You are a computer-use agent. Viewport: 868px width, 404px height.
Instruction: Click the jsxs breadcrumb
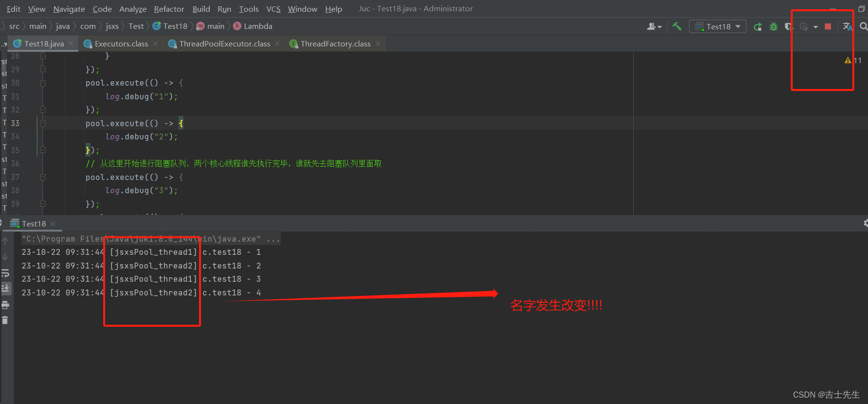coord(112,26)
